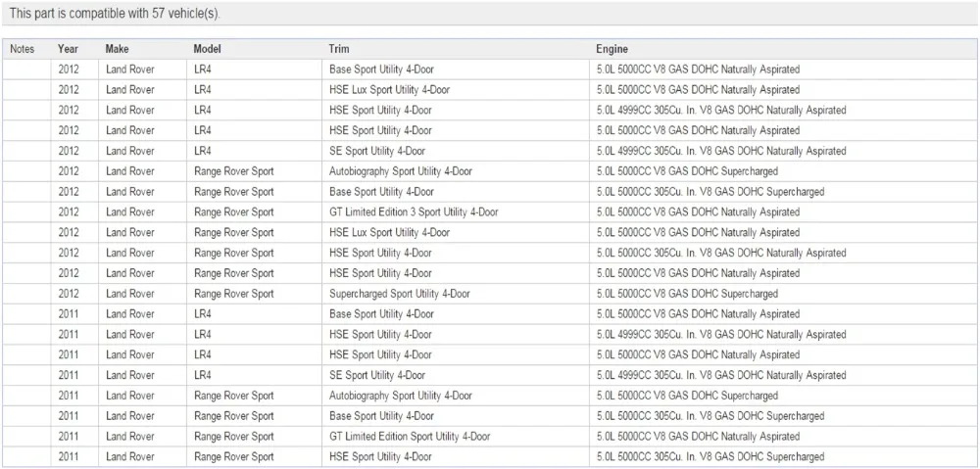
Task: Select "Supercharged Sport Utility 4-Door" trim cell
Action: pyautogui.click(x=400, y=294)
